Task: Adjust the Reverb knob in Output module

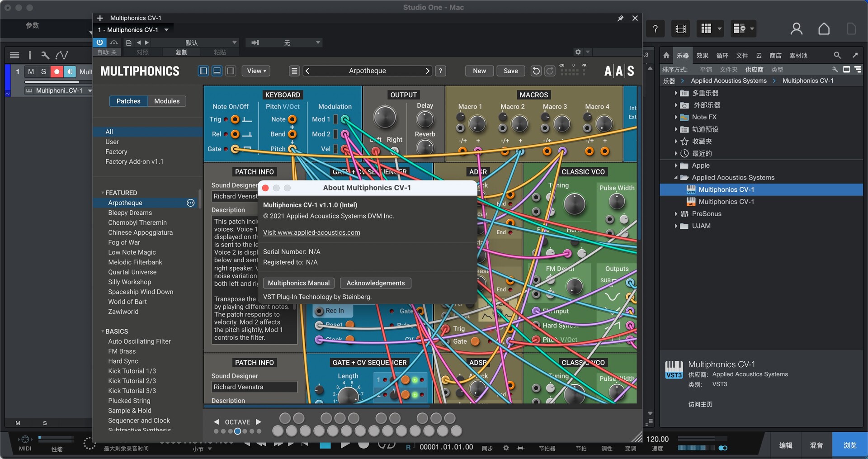Action: tap(425, 147)
